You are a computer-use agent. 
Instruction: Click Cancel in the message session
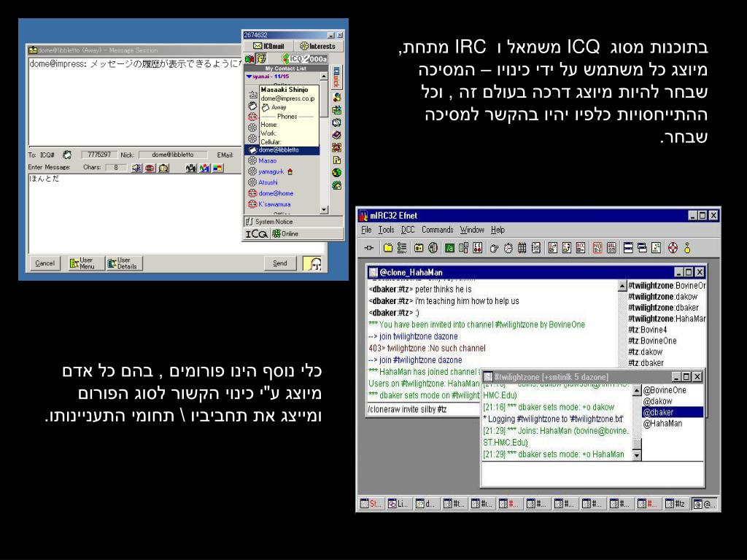[45, 262]
